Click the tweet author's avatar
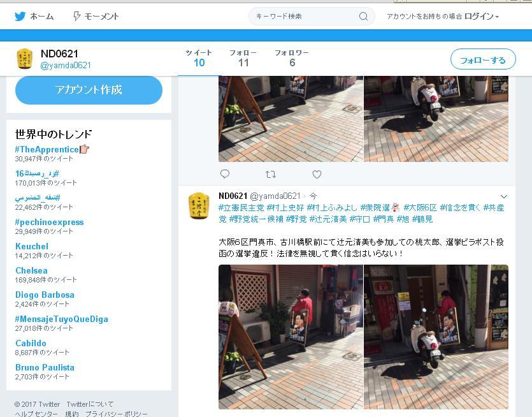The height and width of the screenshot is (417, 532). [x=199, y=206]
